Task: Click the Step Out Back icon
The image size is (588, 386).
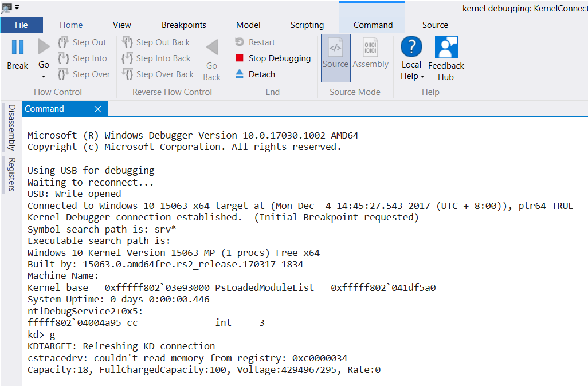Action: pos(127,42)
